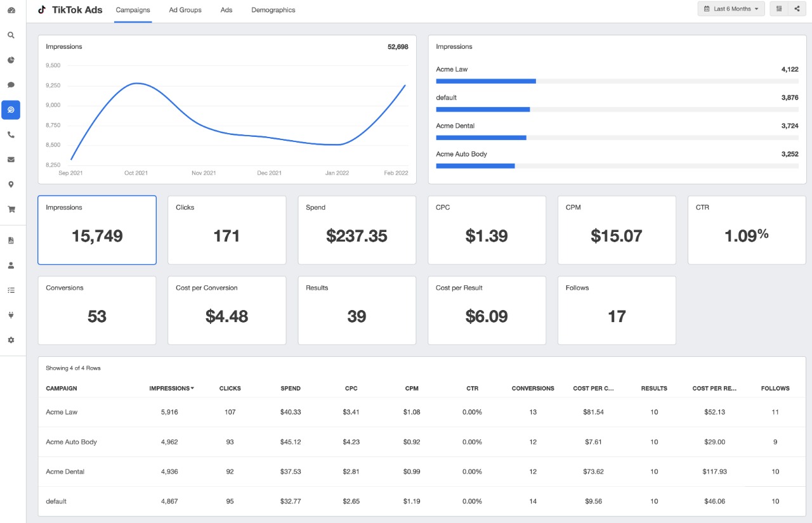Screen dimensions: 812x523
Task: Click the search magnifier sidebar icon
Action: pyautogui.click(x=11, y=36)
